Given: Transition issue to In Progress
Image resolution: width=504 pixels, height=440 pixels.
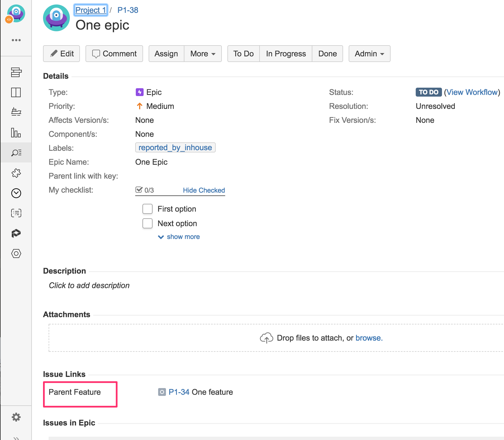Looking at the screenshot, I should click(286, 54).
